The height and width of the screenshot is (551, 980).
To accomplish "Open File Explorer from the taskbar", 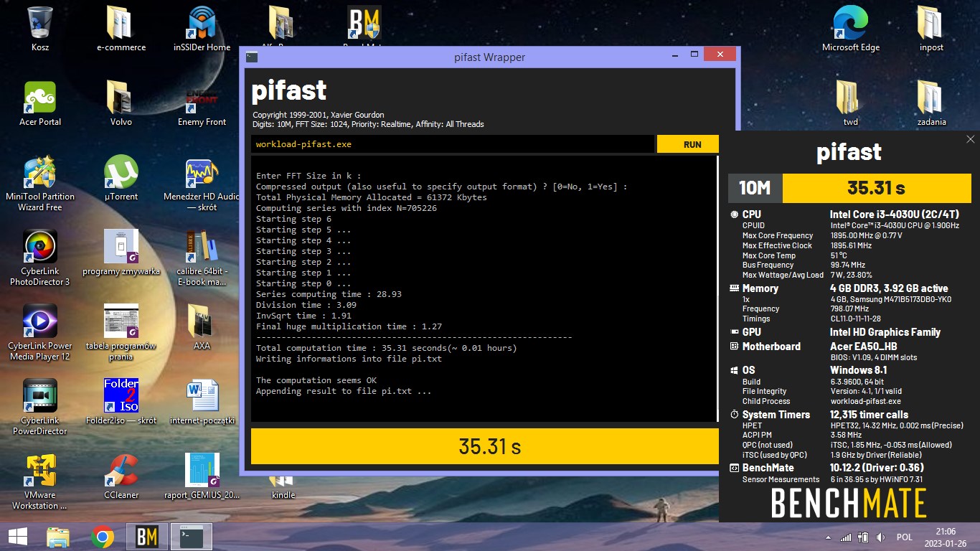I will tap(58, 536).
